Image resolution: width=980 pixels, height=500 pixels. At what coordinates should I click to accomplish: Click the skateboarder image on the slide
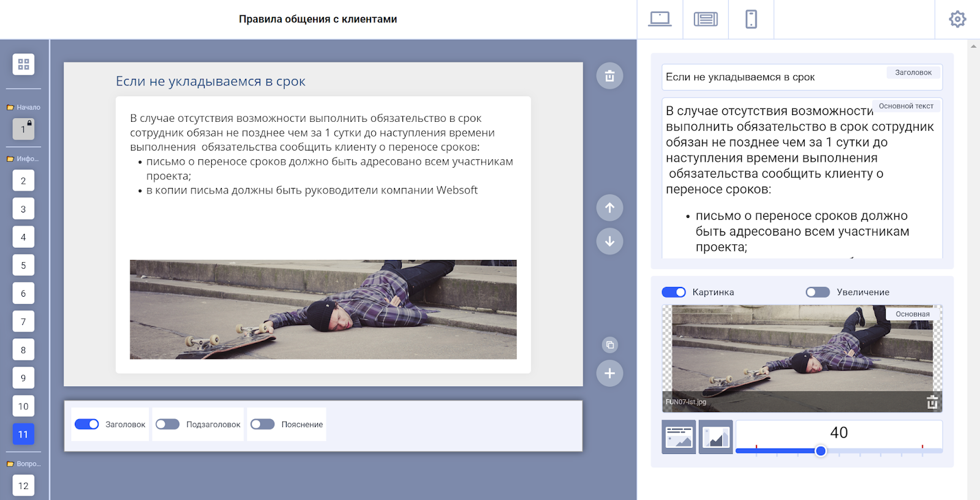tap(323, 310)
